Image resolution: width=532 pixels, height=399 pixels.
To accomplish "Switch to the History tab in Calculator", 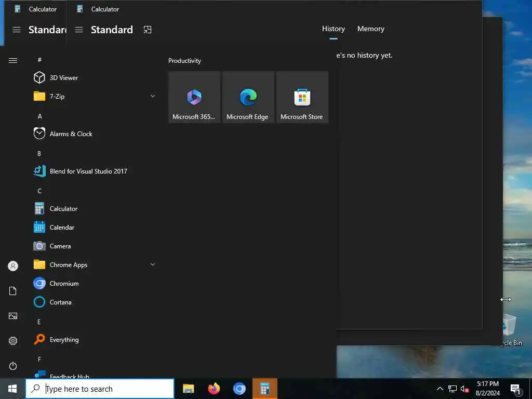I will 333,29.
